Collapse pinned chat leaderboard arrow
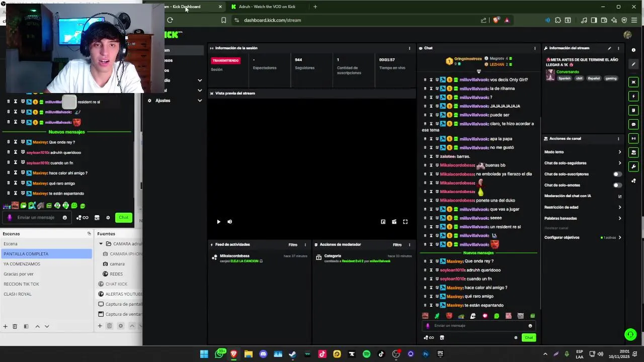The height and width of the screenshot is (362, 644). pos(478,71)
